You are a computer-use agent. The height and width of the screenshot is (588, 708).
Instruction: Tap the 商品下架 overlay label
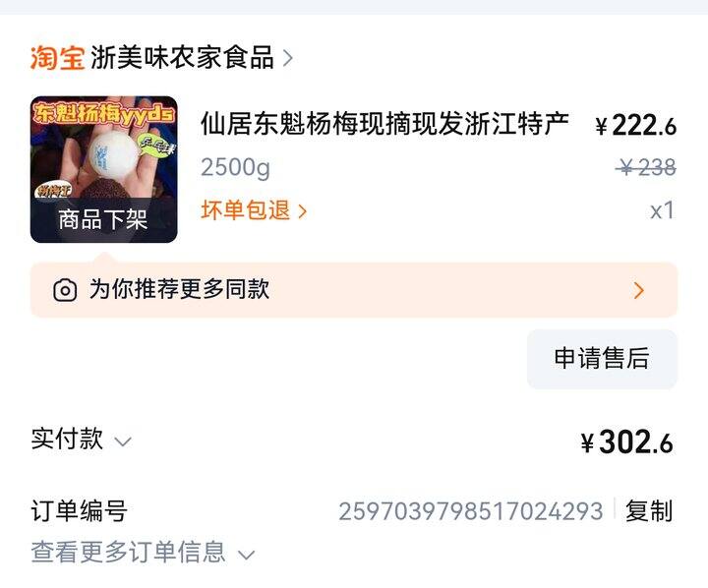[x=103, y=219]
